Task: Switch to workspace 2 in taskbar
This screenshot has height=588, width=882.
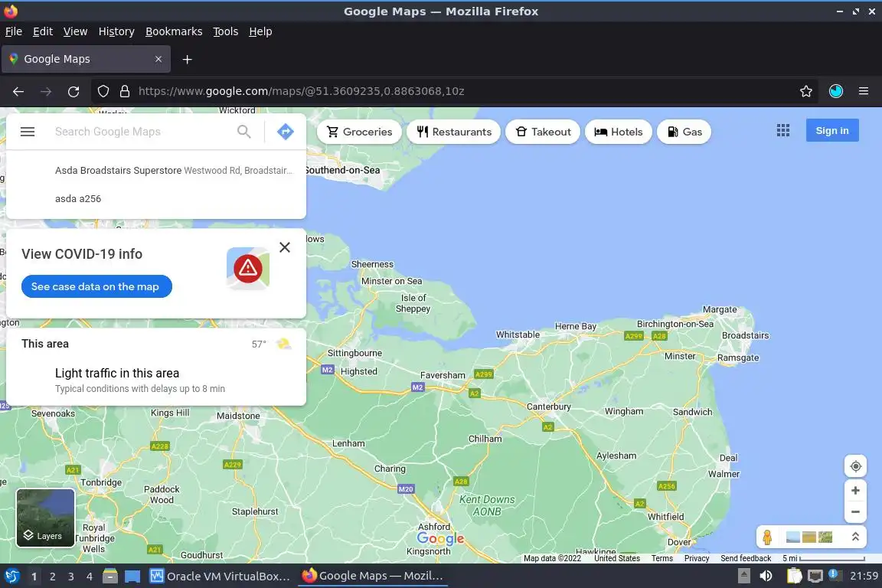Action: click(52, 577)
